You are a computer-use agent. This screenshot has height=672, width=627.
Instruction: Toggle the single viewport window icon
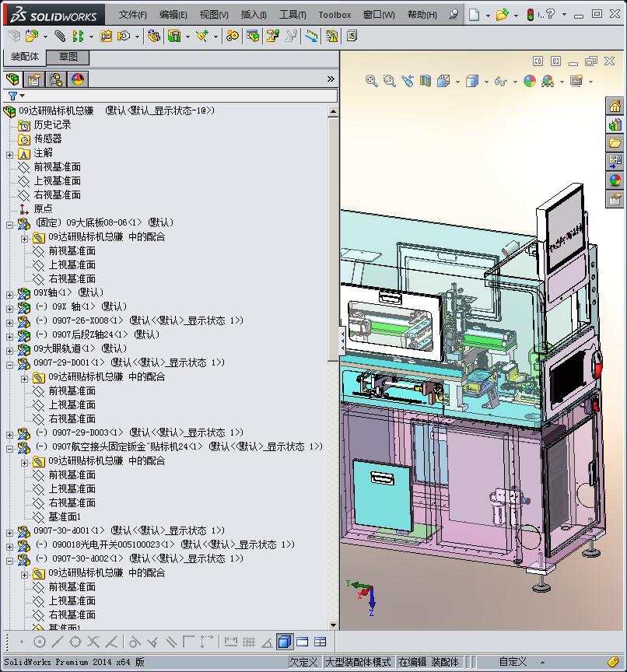[302, 642]
